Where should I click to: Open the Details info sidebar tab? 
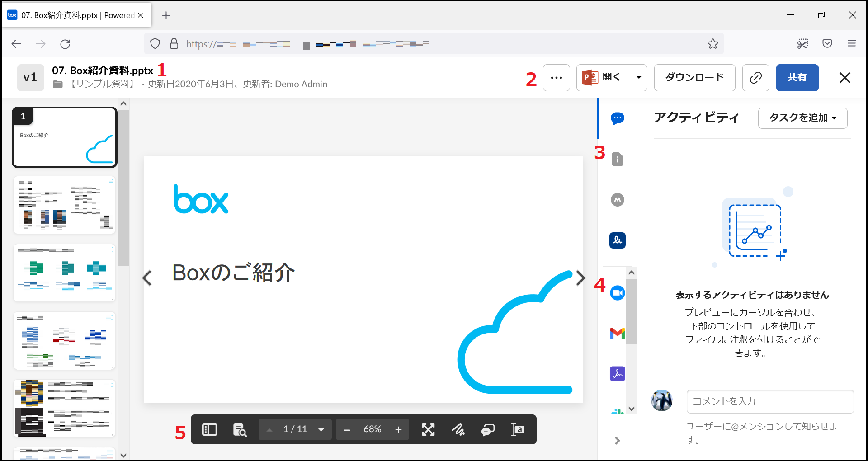coord(617,159)
